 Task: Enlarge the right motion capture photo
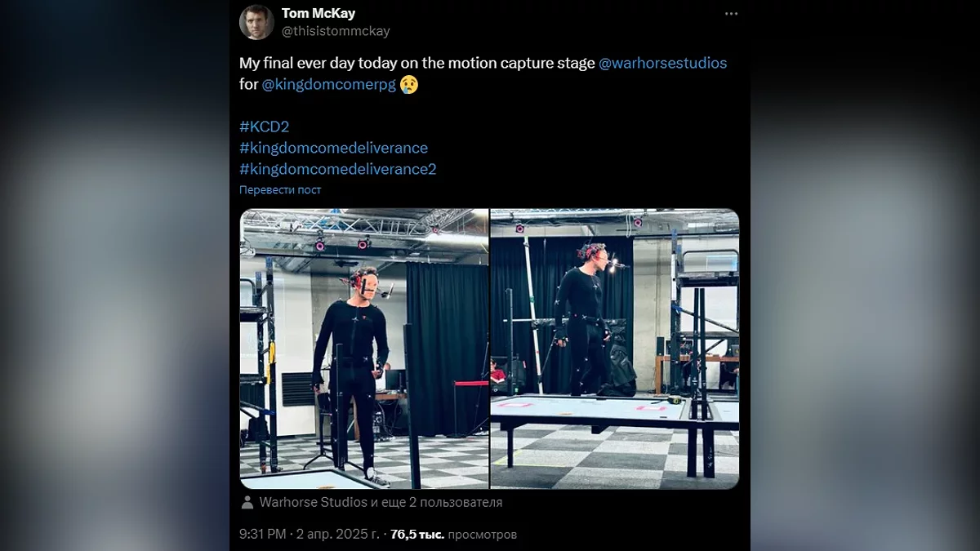(x=614, y=349)
